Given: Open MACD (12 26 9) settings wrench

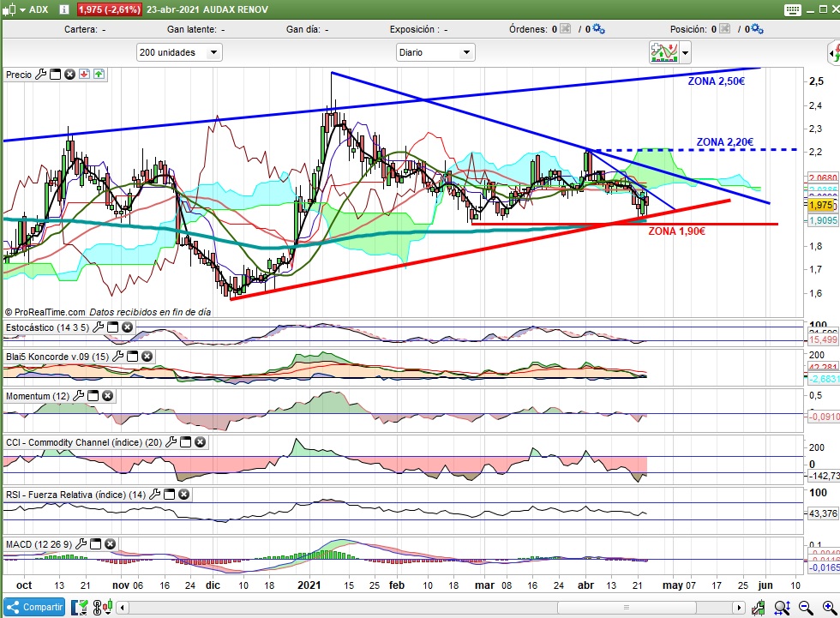Looking at the screenshot, I should click(x=81, y=544).
